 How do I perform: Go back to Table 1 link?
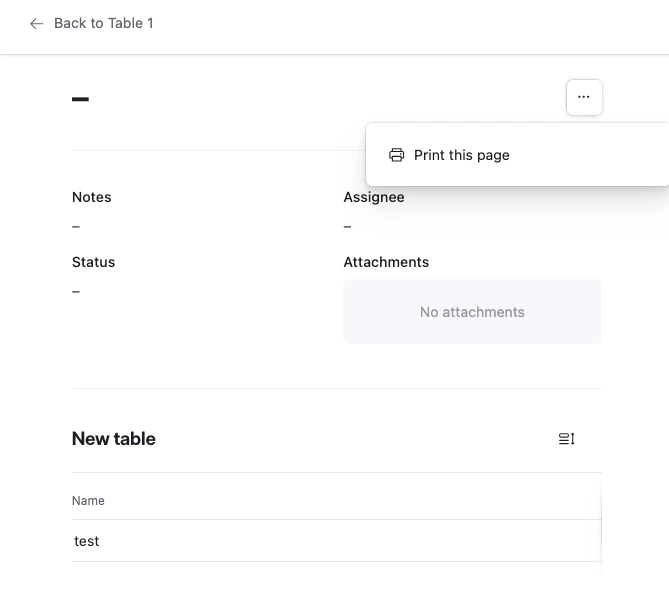(x=103, y=23)
